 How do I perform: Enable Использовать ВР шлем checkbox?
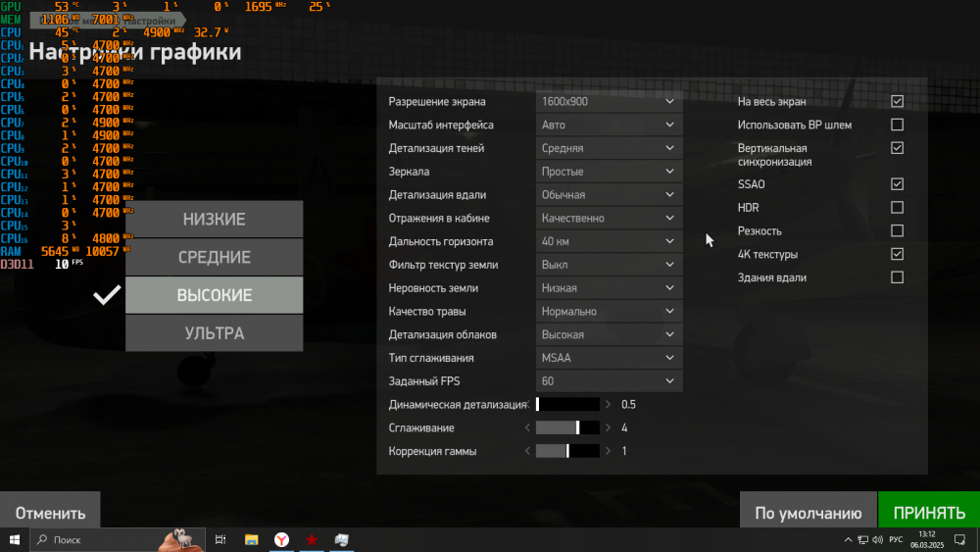[x=897, y=125]
